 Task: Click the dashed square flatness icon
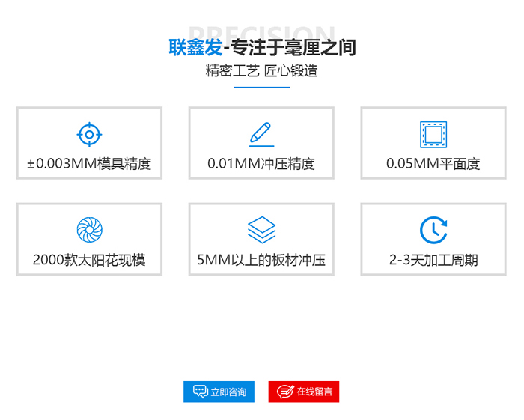click(x=433, y=135)
